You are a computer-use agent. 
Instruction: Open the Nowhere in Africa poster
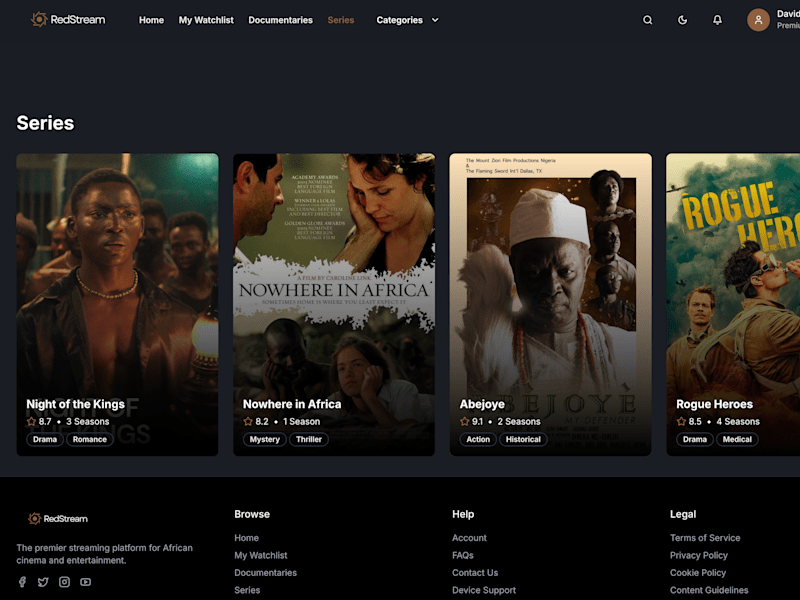pos(334,305)
